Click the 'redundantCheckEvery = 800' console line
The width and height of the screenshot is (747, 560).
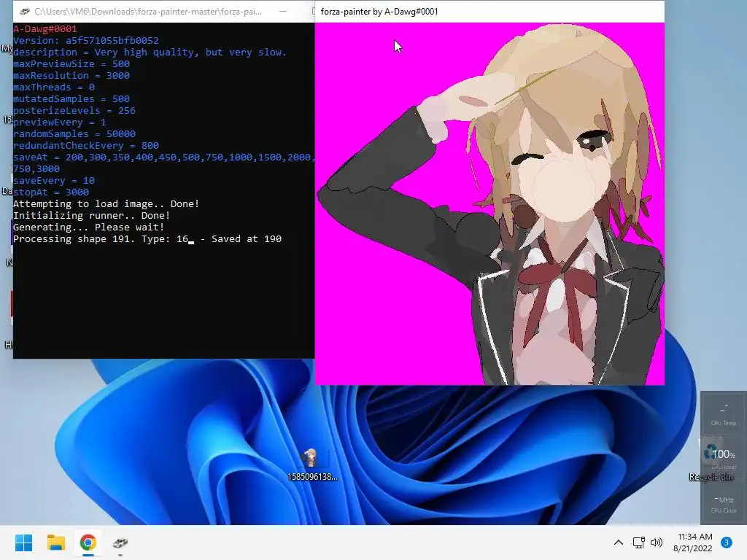point(86,146)
